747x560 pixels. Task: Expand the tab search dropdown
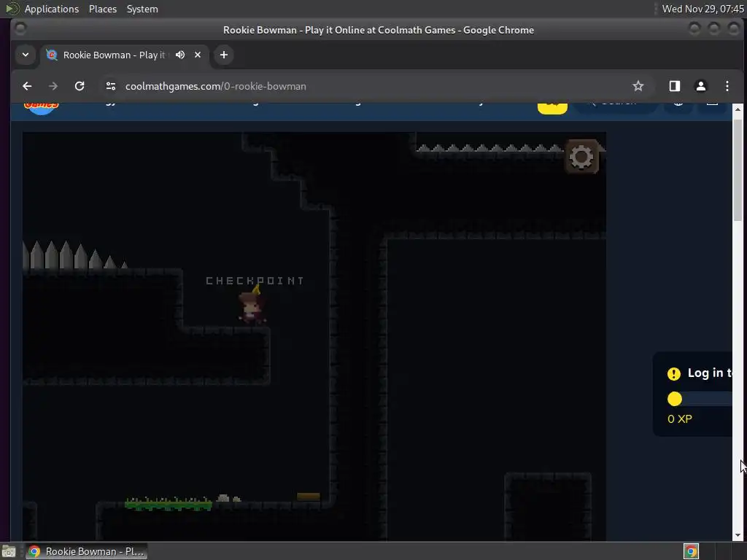[26, 55]
